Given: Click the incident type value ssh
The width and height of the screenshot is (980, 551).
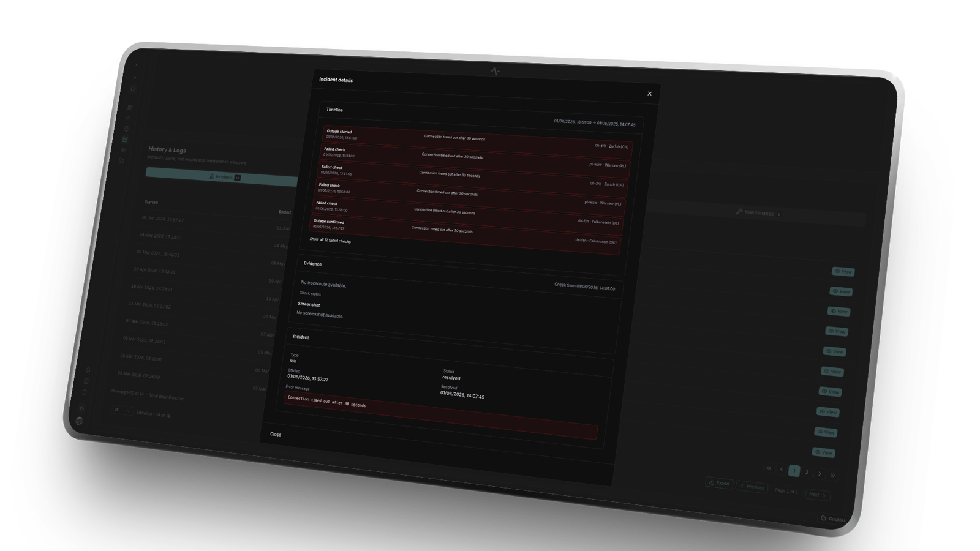Looking at the screenshot, I should pos(293,361).
